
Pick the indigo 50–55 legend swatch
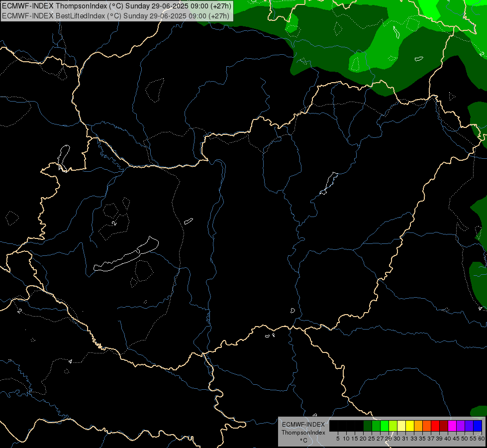coord(469,426)
